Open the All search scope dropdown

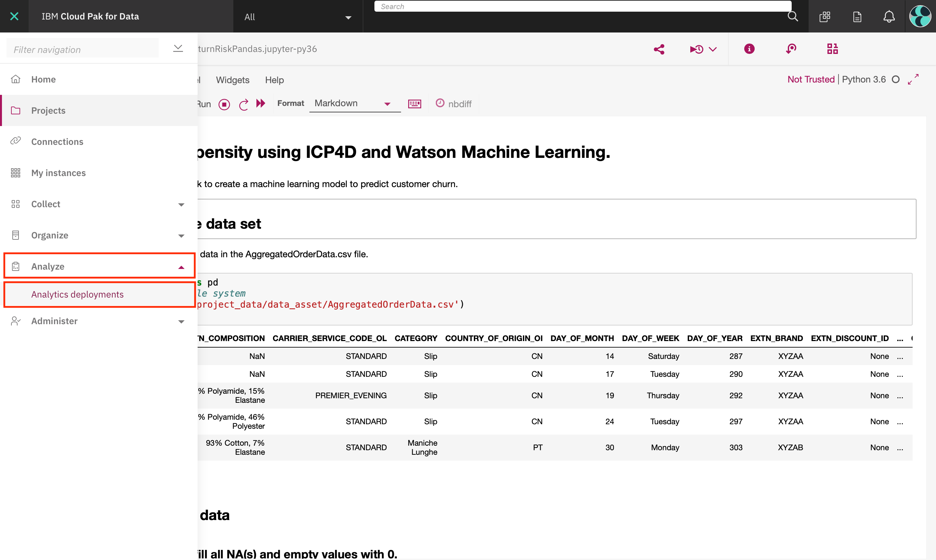pos(297,17)
